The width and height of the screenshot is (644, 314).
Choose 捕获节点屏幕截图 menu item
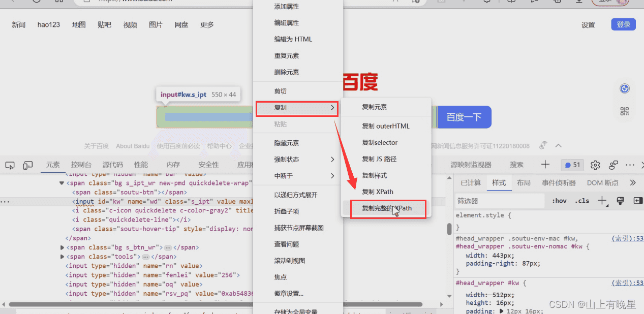pos(298,228)
